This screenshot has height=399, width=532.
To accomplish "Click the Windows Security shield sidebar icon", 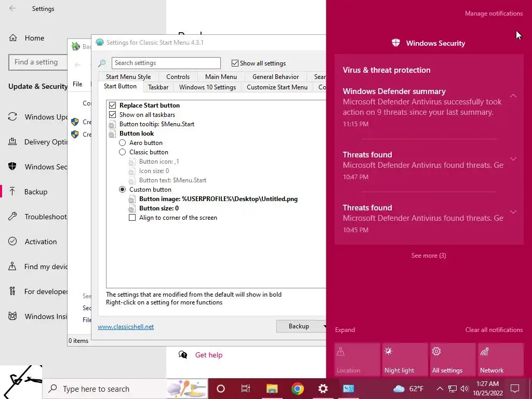I will click(12, 166).
